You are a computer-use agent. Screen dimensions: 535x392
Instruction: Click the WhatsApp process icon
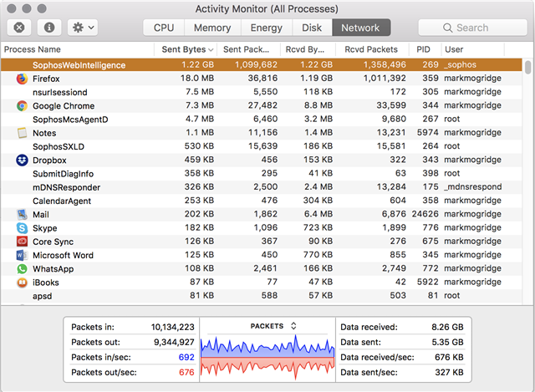tap(22, 269)
